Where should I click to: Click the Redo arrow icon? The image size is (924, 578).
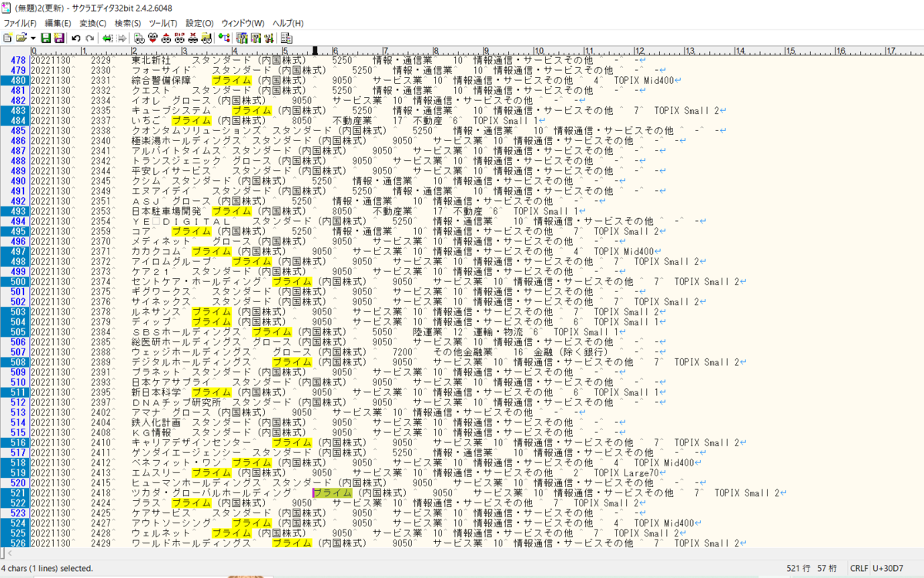click(x=90, y=38)
